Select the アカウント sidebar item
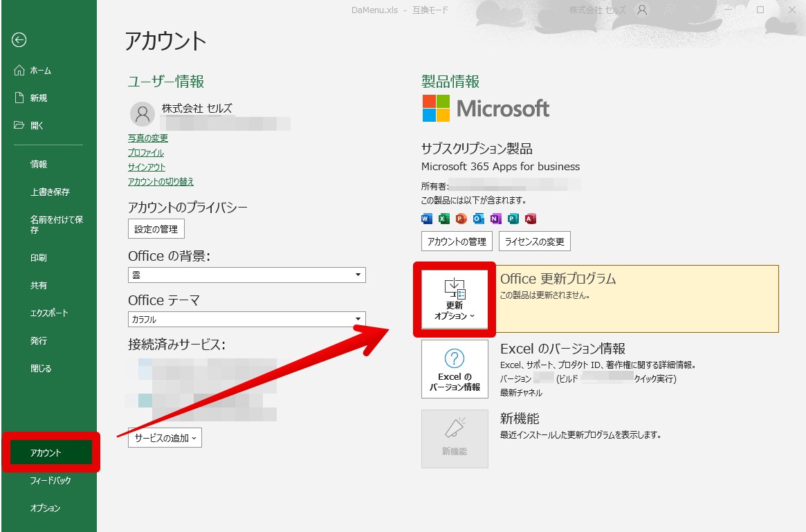 pyautogui.click(x=51, y=452)
